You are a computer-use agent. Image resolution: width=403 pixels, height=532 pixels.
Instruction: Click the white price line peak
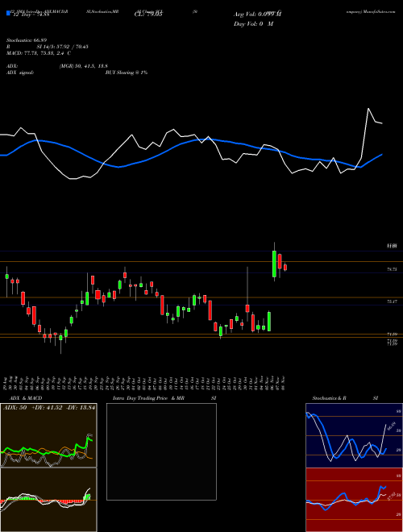pos(368,109)
